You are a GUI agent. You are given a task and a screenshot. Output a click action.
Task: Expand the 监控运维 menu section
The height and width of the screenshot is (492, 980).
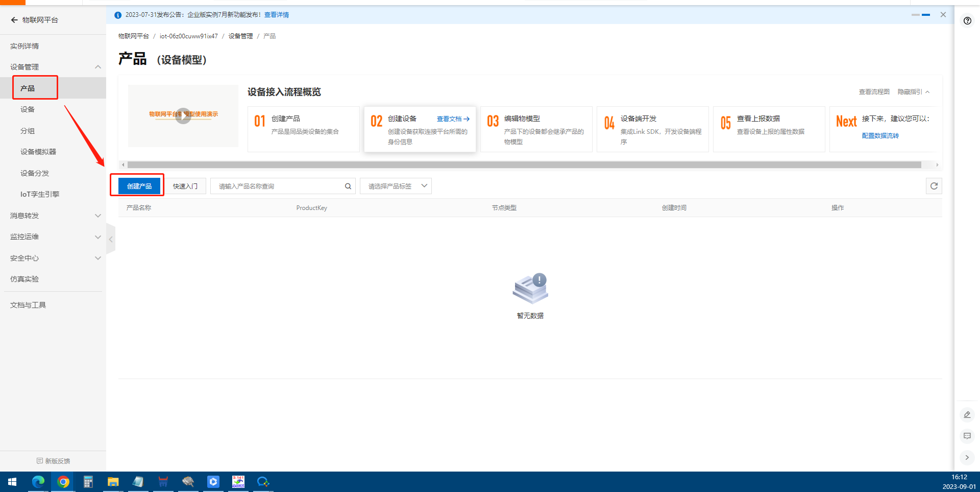click(x=97, y=237)
